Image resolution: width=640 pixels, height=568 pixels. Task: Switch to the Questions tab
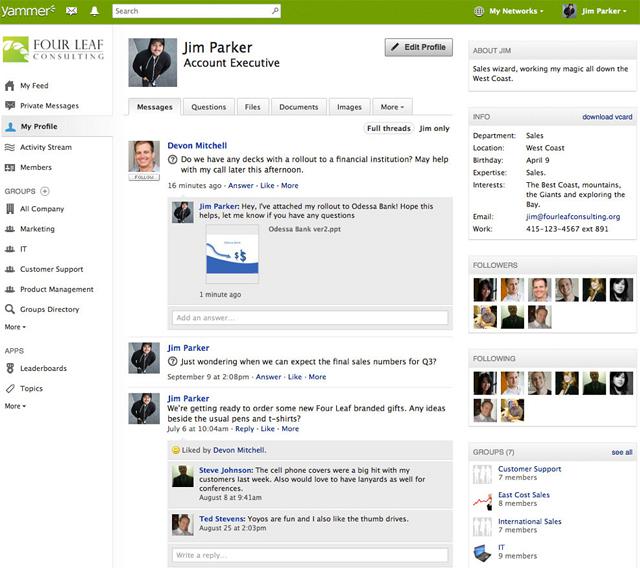[x=209, y=107]
